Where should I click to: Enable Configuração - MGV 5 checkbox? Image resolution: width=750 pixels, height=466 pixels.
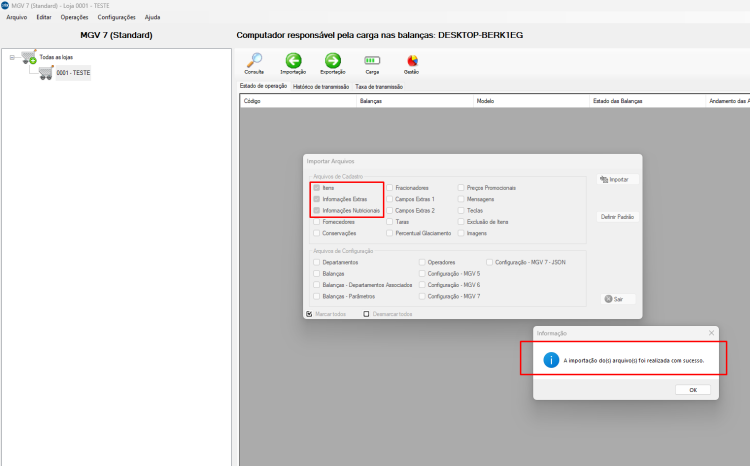[x=422, y=274]
